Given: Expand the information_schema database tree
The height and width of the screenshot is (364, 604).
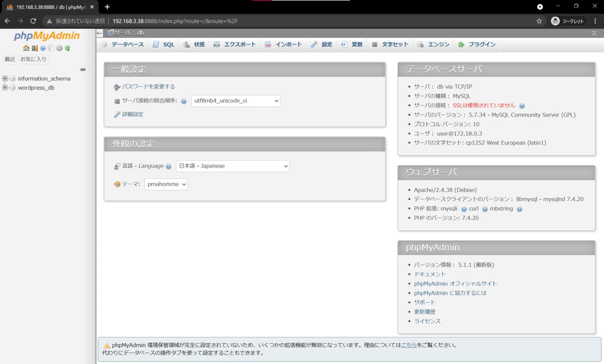Looking at the screenshot, I should click(x=5, y=79).
